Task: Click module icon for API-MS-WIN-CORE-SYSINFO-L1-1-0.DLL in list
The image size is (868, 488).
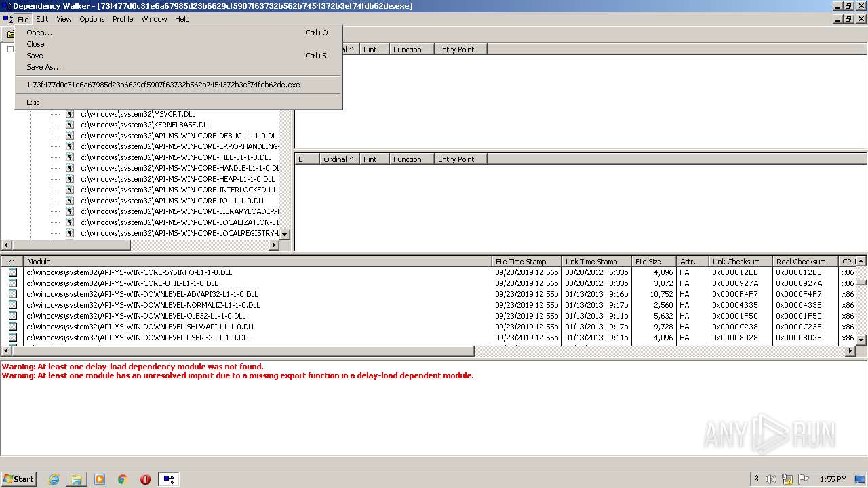Action: pyautogui.click(x=12, y=272)
